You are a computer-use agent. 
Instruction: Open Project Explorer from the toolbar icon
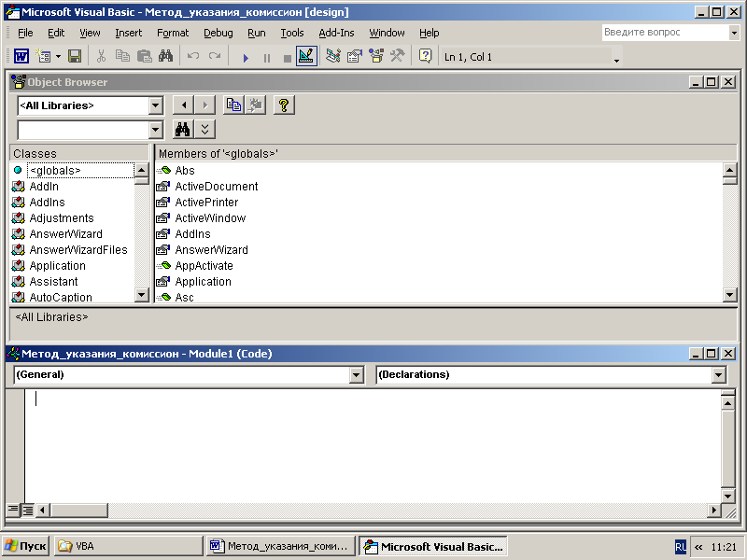(x=333, y=57)
